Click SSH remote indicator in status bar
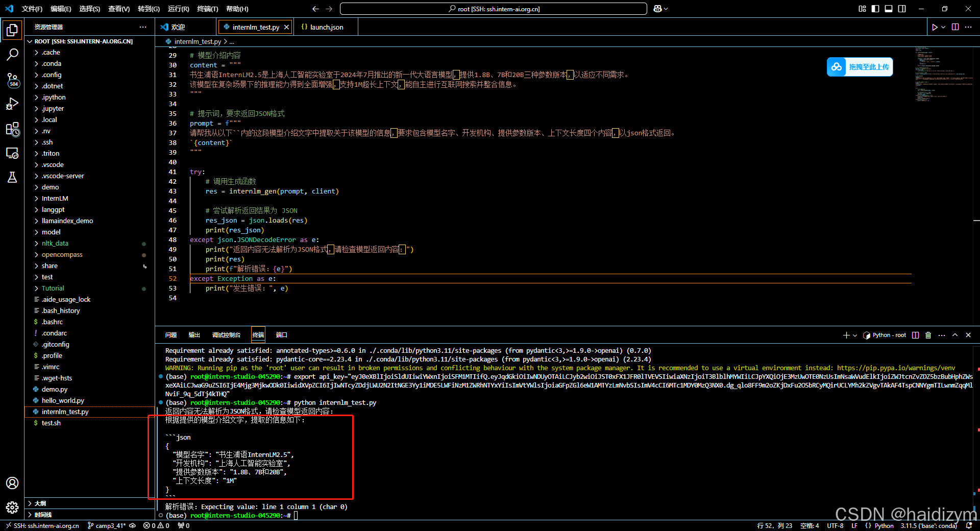 [42, 525]
